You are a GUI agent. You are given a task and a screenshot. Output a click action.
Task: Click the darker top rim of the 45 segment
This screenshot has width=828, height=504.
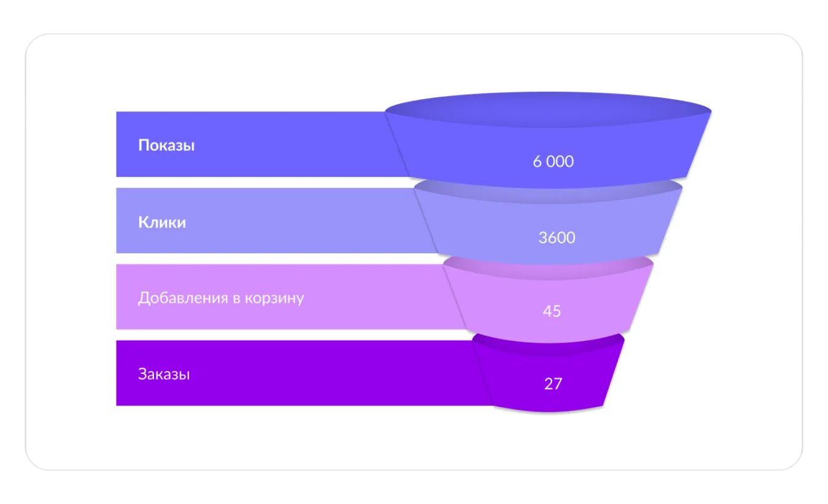(x=548, y=264)
